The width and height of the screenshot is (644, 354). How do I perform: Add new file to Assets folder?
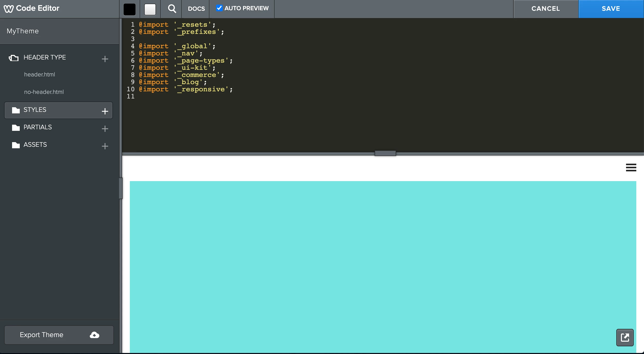point(105,146)
